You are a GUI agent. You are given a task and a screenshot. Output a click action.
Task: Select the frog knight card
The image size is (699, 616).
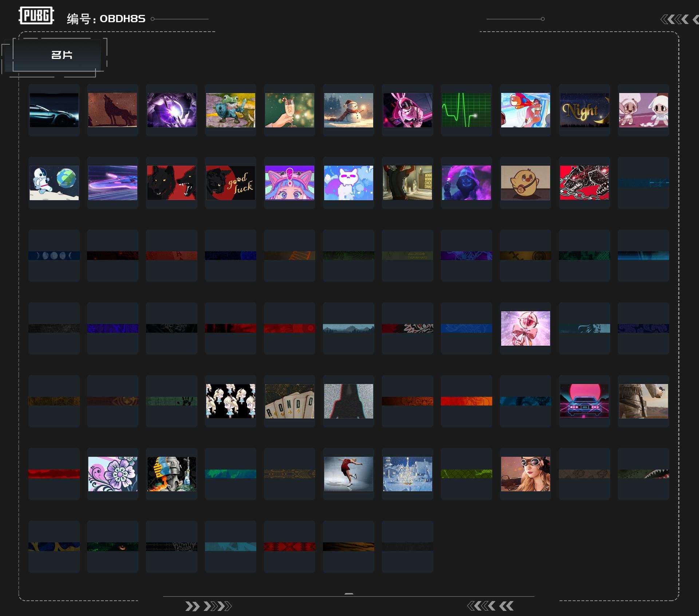click(x=230, y=110)
